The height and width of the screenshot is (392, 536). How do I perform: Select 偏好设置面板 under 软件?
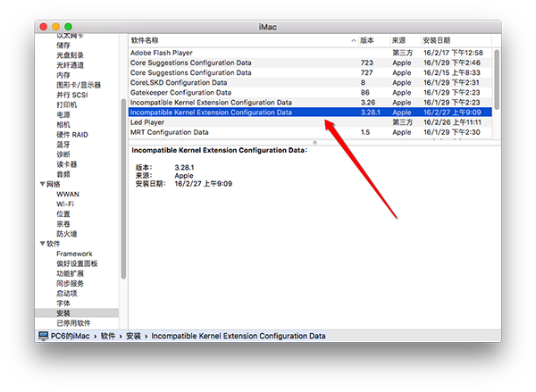pyautogui.click(x=77, y=263)
